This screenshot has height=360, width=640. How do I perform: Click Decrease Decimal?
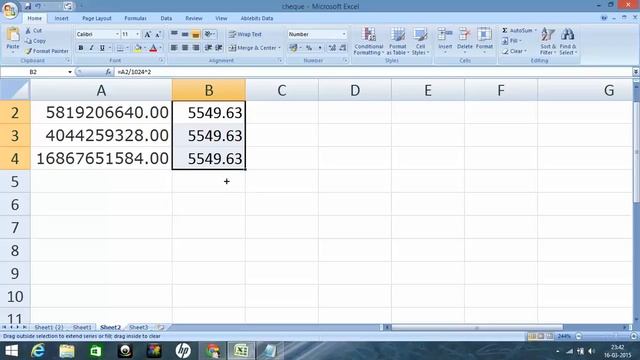[343, 48]
